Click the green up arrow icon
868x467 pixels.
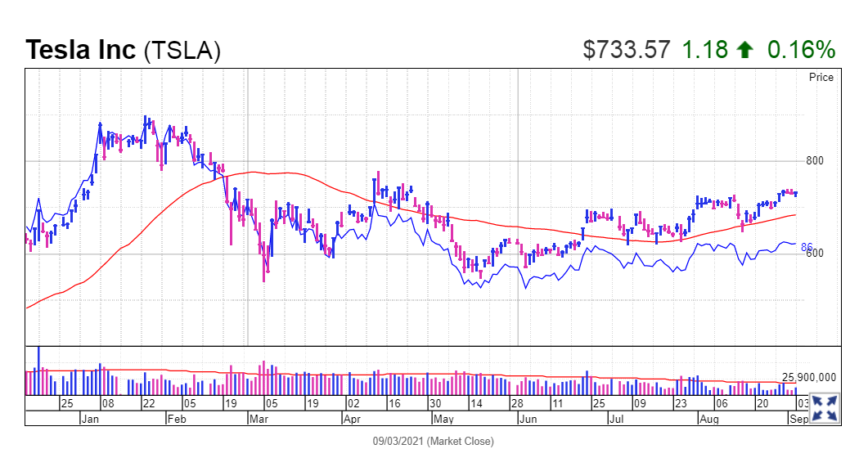(745, 50)
